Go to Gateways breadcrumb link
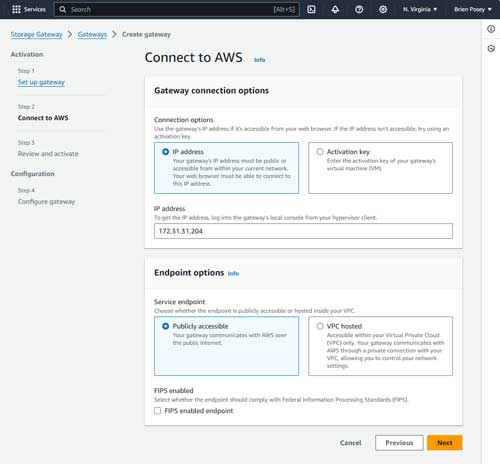Image resolution: width=500 pixels, height=464 pixels. [92, 34]
